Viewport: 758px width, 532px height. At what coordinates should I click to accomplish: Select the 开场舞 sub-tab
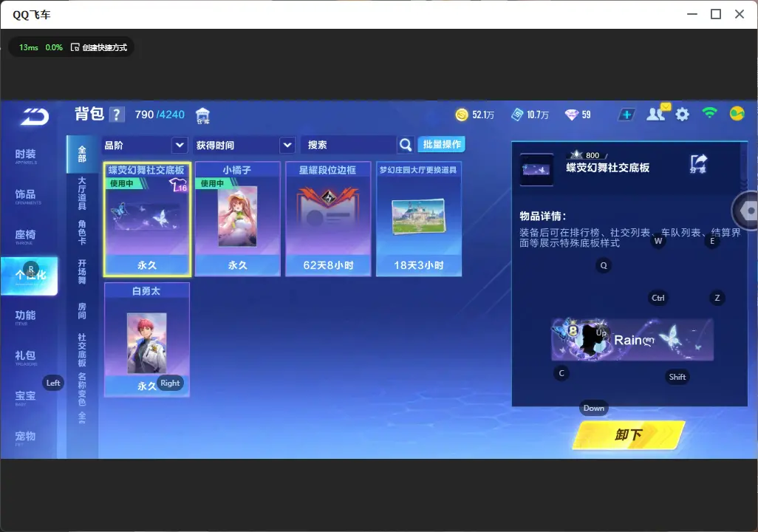tap(82, 272)
